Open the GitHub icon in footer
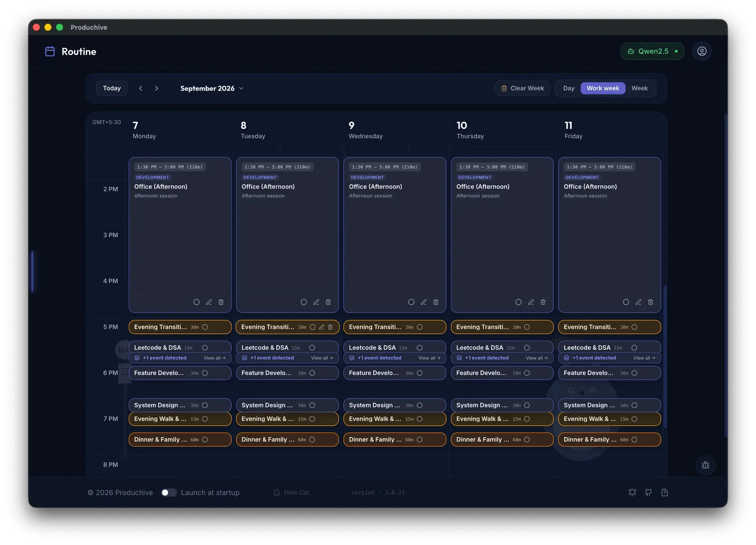This screenshot has width=756, height=545. click(x=648, y=492)
